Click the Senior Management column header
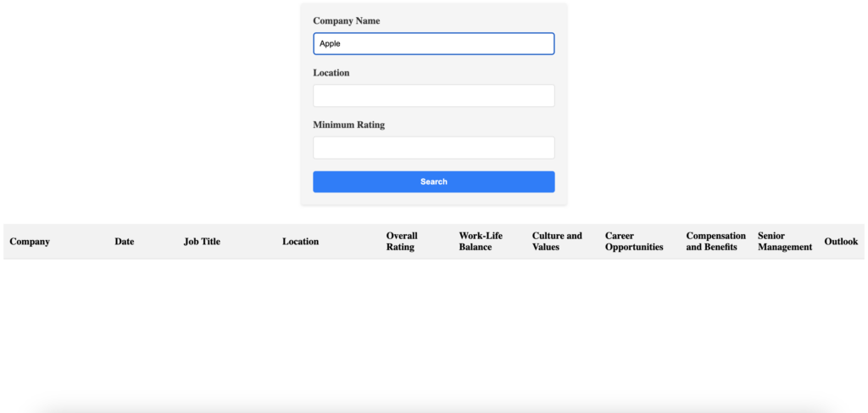 point(784,242)
